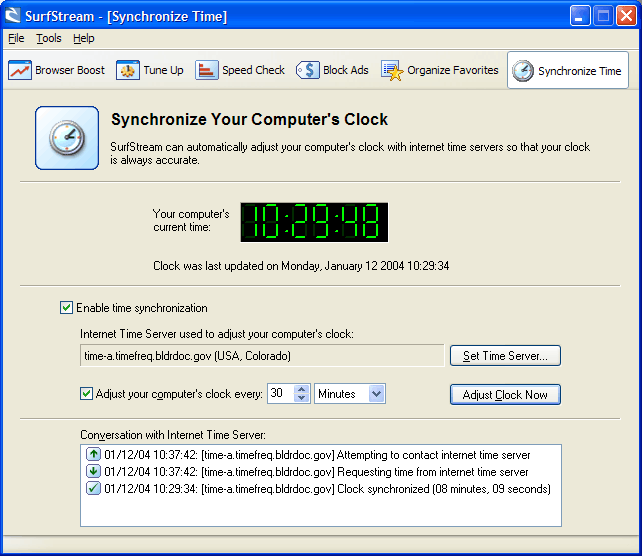This screenshot has height=556, width=642.
Task: Click the Speed Check bar chart icon
Action: click(x=206, y=70)
